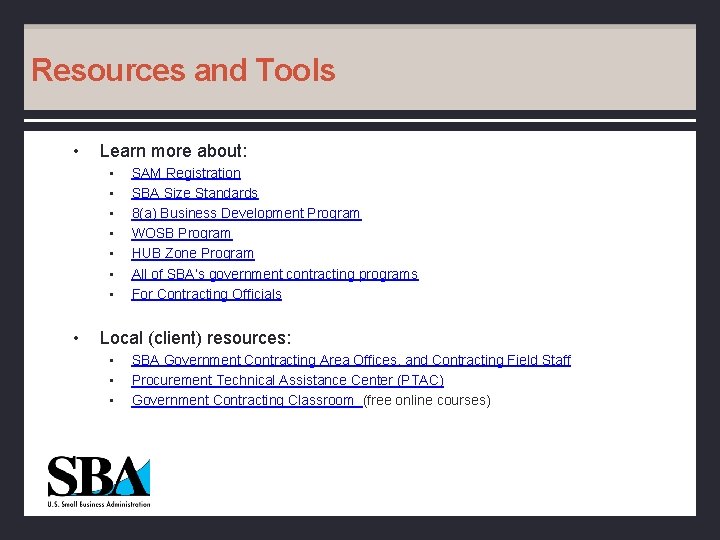Open the WOSB Program link
The image size is (720, 540).
point(182,233)
